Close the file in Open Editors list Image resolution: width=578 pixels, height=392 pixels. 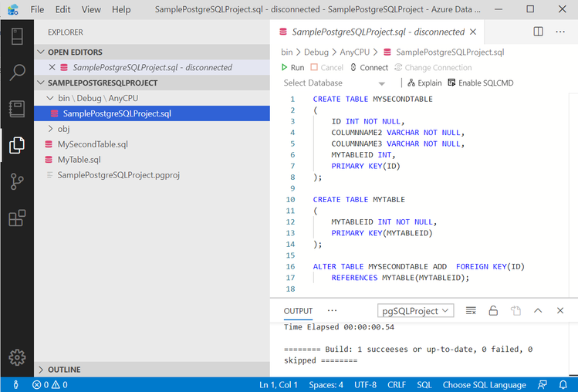[52, 67]
